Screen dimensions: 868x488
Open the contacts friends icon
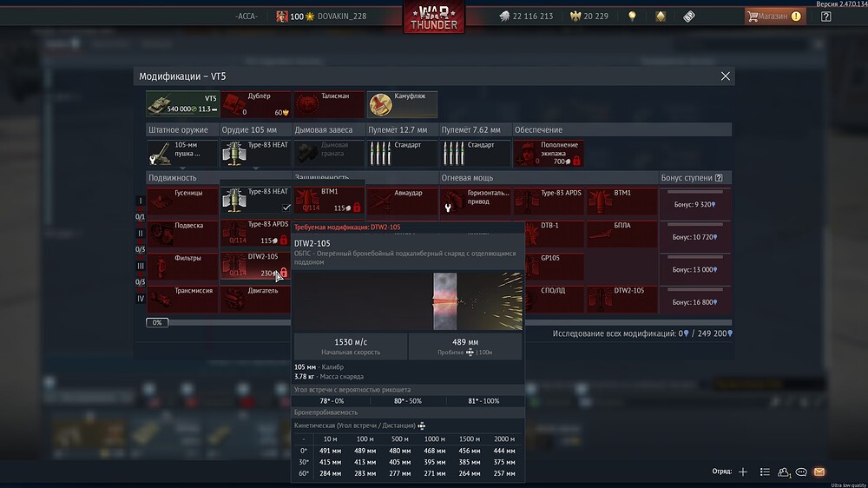pyautogui.click(x=783, y=472)
